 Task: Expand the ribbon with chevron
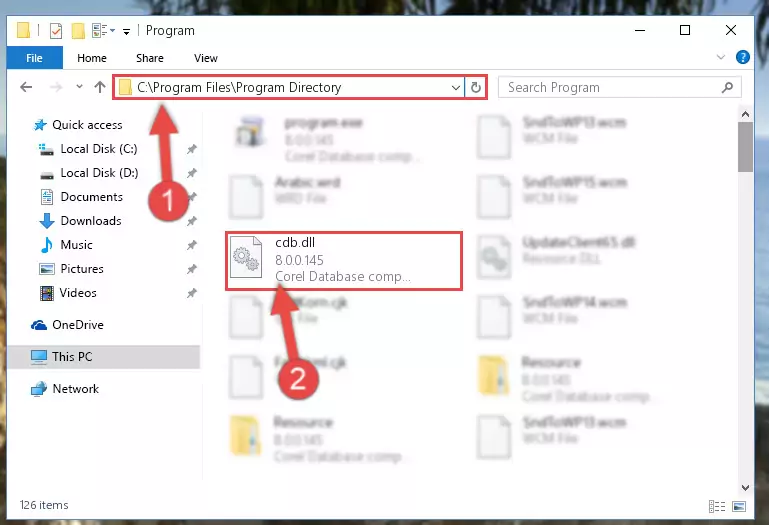click(x=720, y=57)
